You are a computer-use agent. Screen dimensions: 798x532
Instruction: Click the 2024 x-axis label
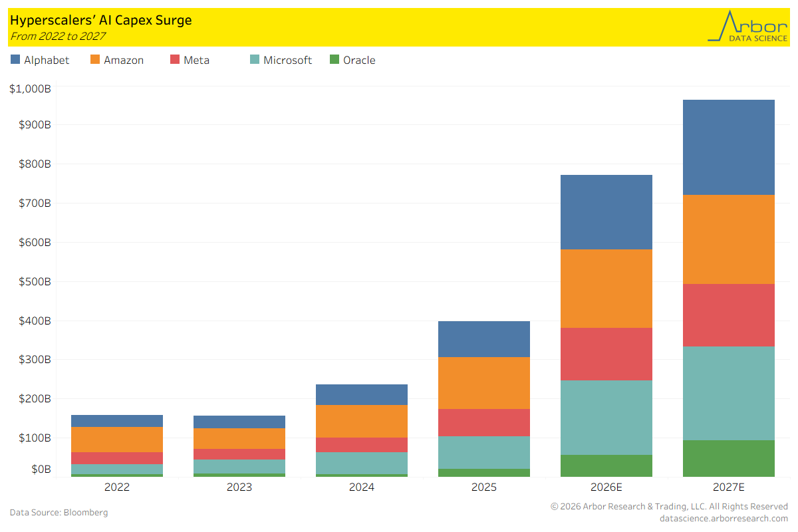click(362, 487)
